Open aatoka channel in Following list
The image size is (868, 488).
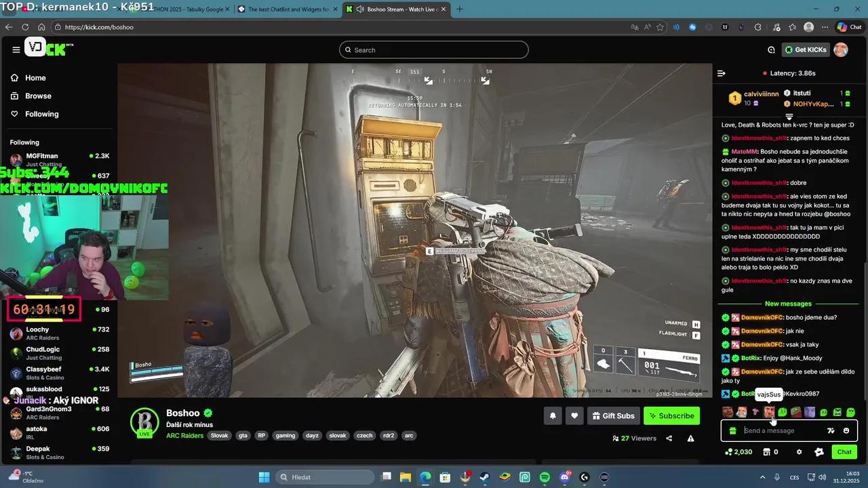[x=60, y=432]
